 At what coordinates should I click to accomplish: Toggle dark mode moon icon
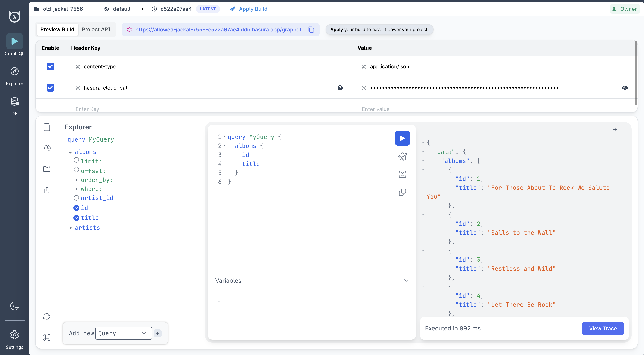[x=14, y=306]
